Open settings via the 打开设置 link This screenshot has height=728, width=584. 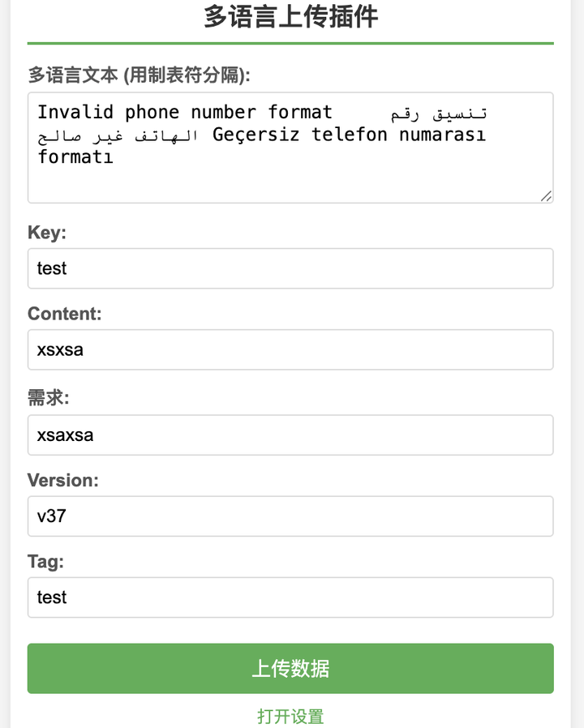290,717
